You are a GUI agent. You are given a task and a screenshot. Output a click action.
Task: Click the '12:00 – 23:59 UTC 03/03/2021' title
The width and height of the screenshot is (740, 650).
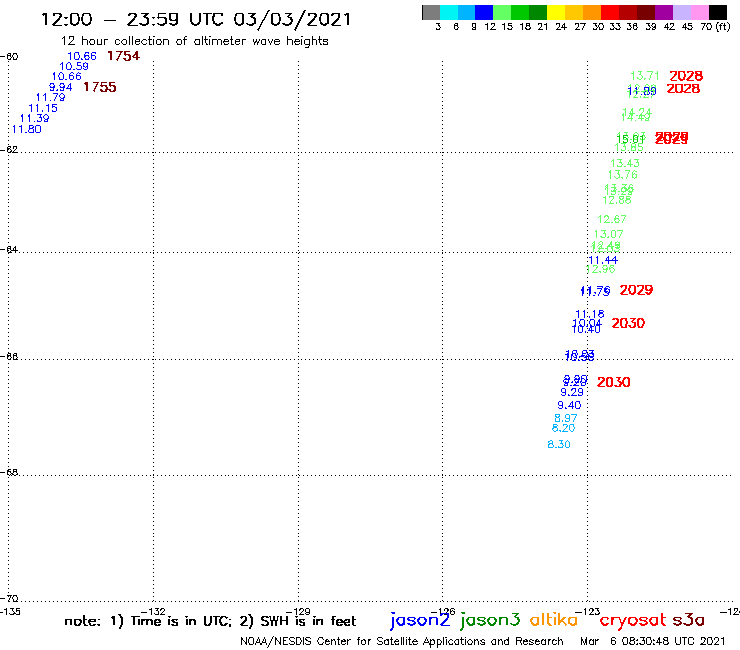point(196,20)
